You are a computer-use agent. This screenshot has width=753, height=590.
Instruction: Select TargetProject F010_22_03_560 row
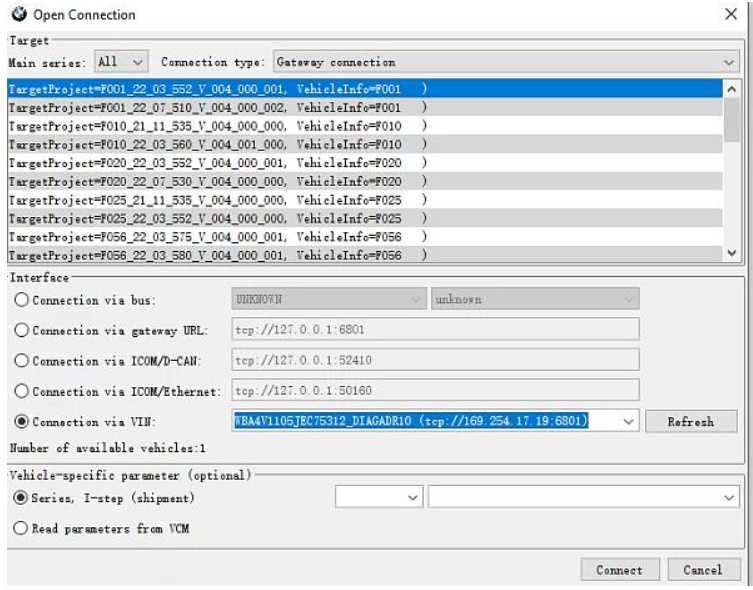pos(365,144)
